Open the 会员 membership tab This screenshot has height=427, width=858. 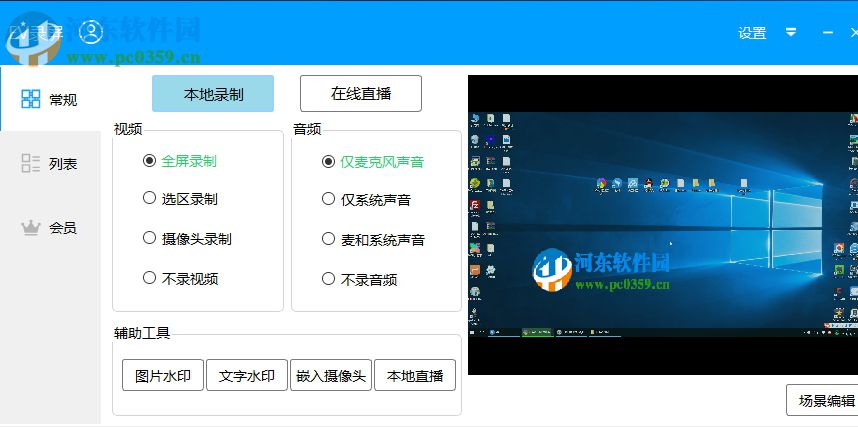[x=50, y=228]
